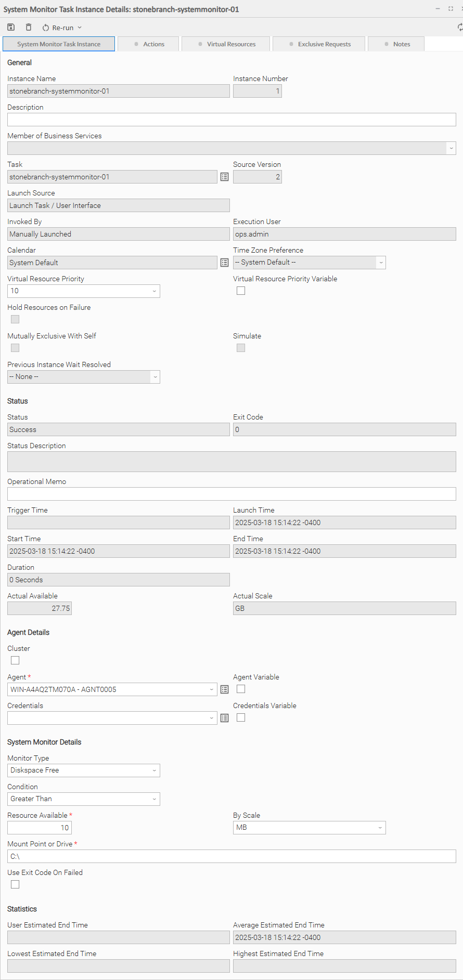This screenshot has height=980, width=463.
Task: Check Use Exit Code On Failed
Action: [15, 885]
